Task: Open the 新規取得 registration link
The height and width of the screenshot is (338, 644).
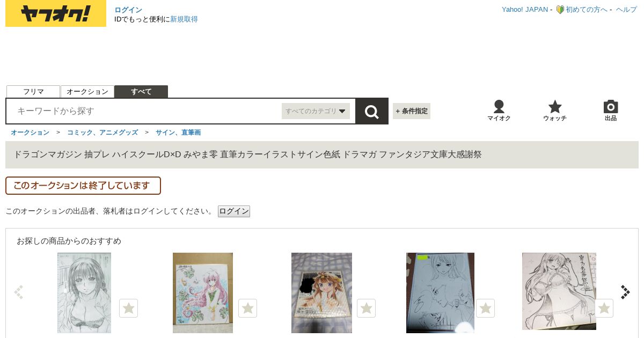Action: pyautogui.click(x=184, y=19)
